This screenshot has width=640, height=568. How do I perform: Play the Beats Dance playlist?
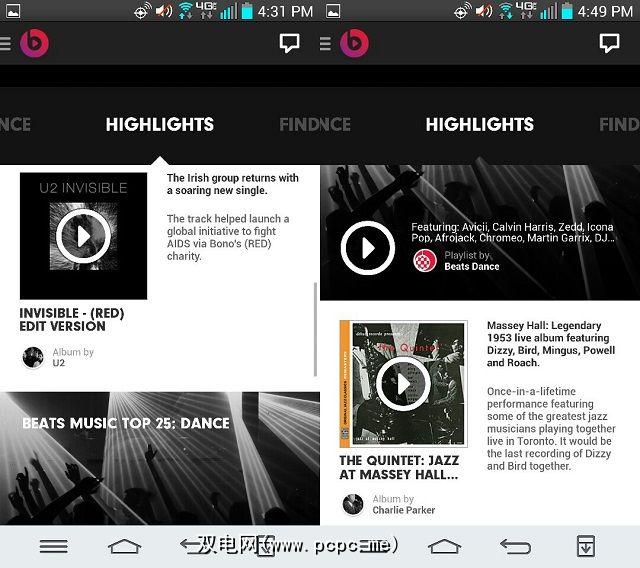[x=368, y=248]
